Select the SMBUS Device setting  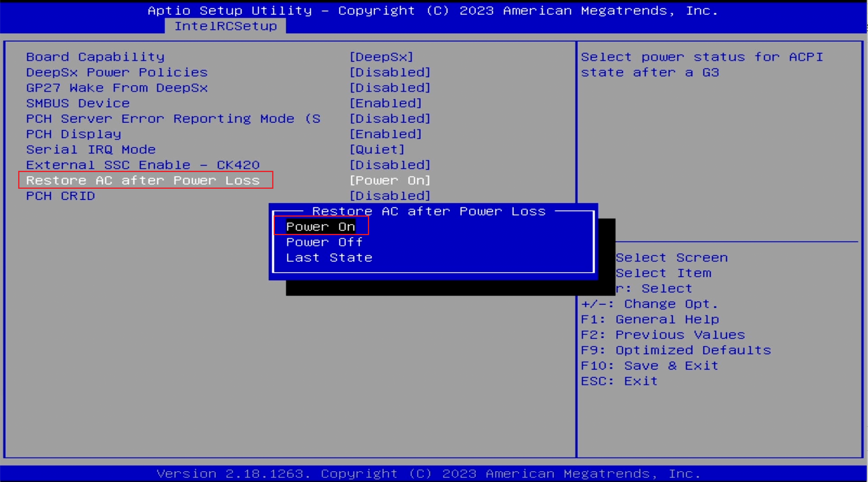[78, 103]
